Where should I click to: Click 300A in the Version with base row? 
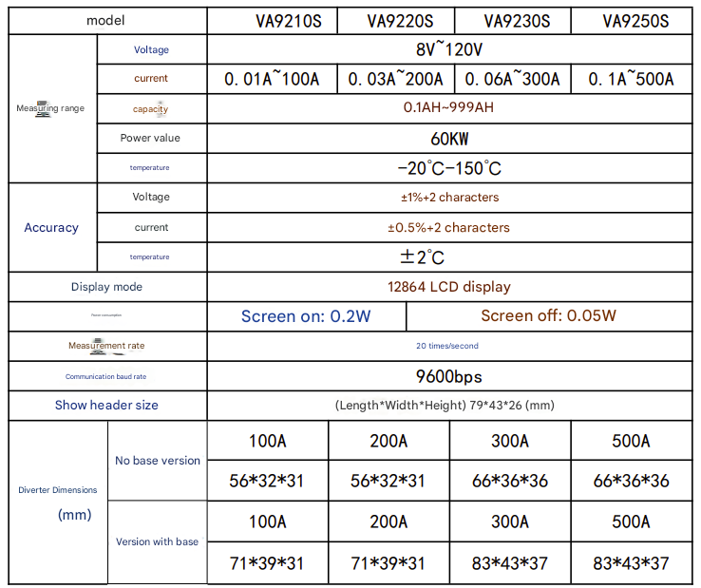coord(510,522)
